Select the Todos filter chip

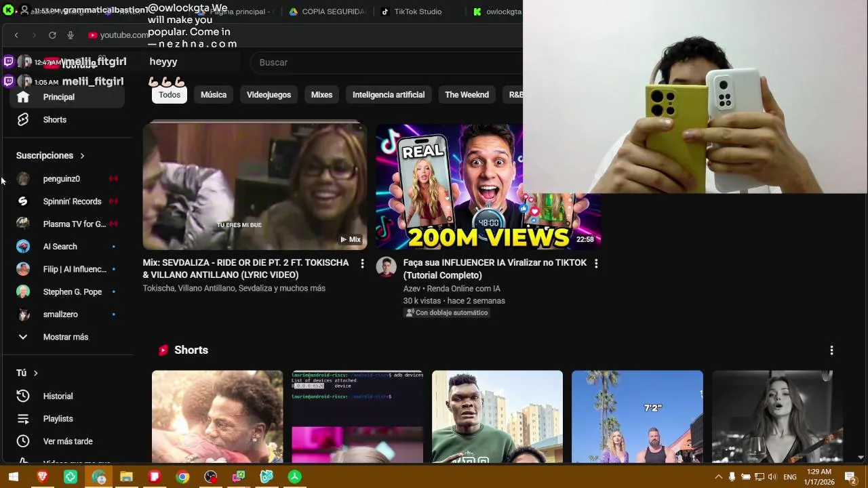click(170, 95)
